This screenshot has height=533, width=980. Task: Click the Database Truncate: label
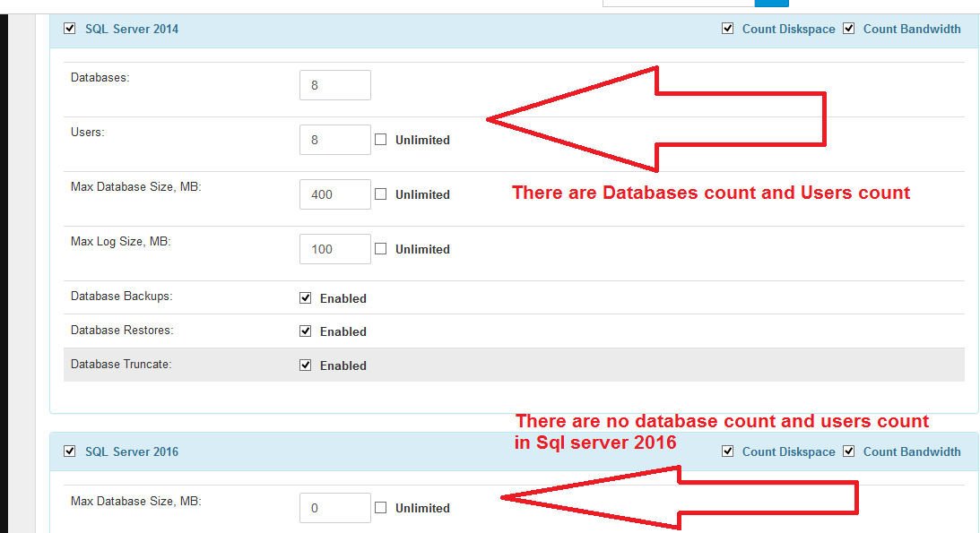(121, 364)
